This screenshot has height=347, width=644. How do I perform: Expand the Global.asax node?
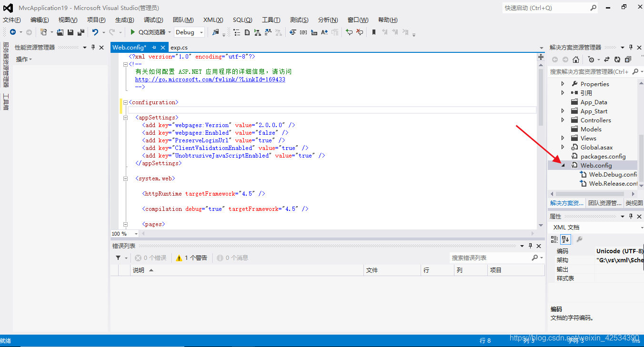tap(563, 147)
